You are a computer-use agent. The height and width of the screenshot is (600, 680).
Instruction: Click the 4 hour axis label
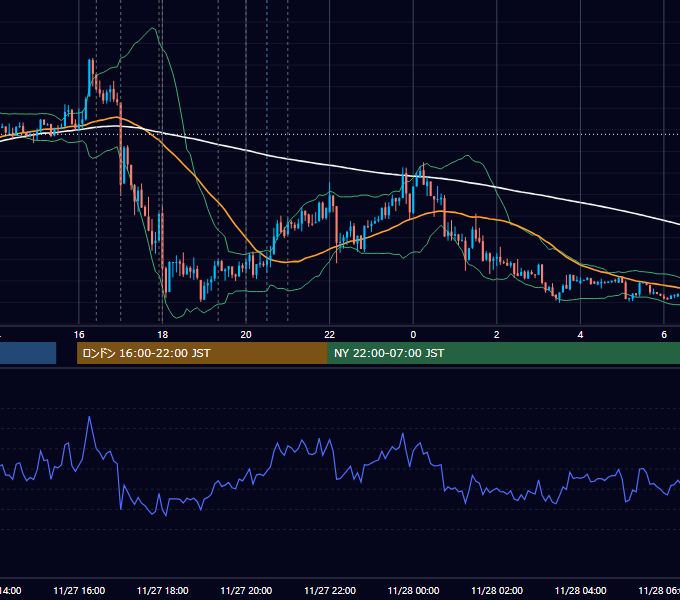pos(580,335)
